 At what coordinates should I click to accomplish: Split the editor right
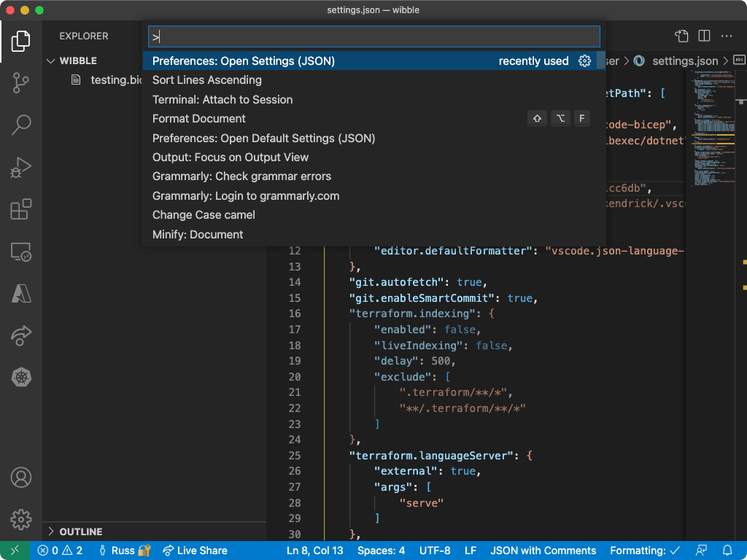[x=704, y=36]
